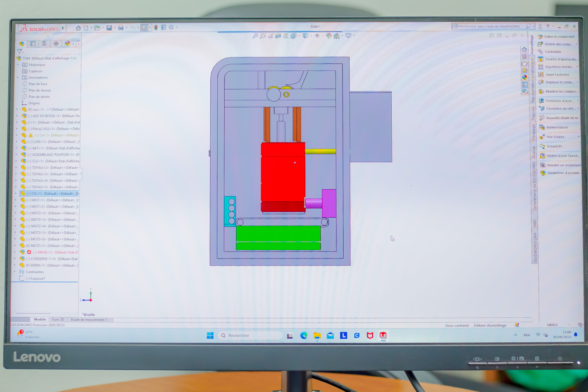
Task: Select the red block in the model
Action: tap(283, 177)
